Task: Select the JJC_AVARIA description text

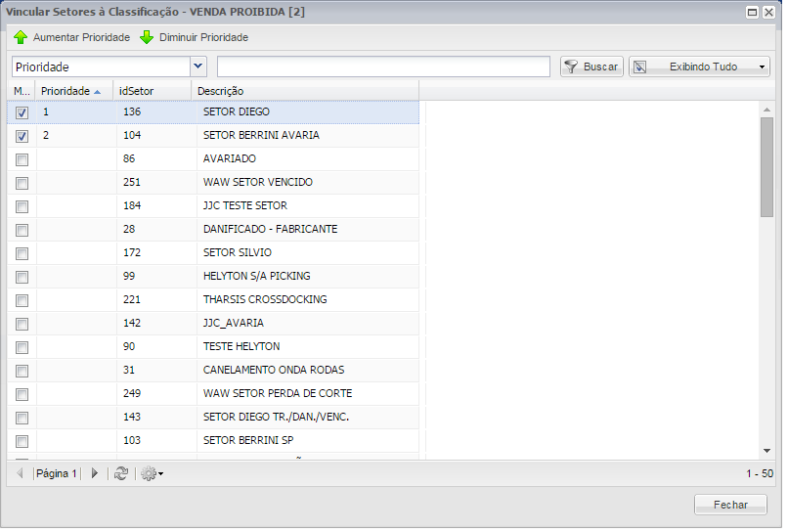Action: [x=234, y=323]
